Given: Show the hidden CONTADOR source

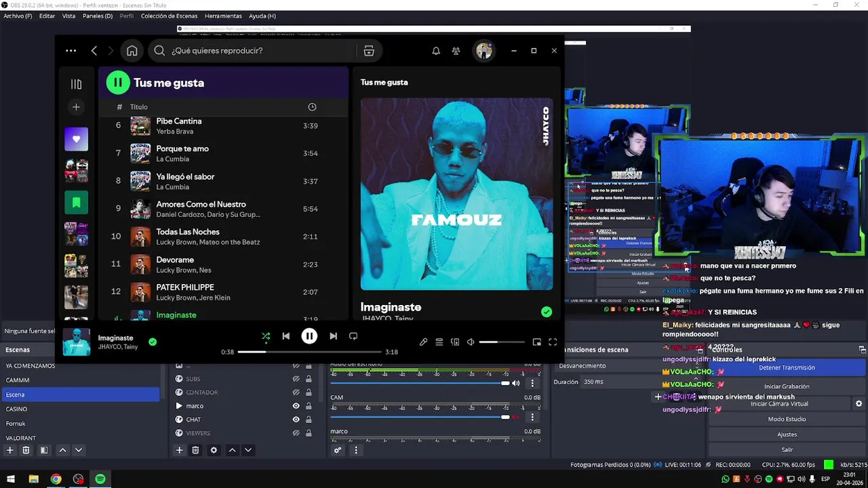Looking at the screenshot, I should [296, 392].
